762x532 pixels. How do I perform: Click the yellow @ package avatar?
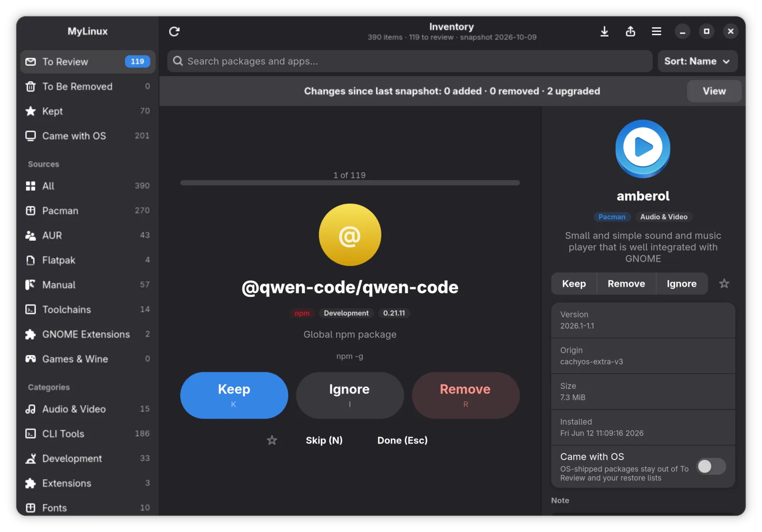pos(350,235)
